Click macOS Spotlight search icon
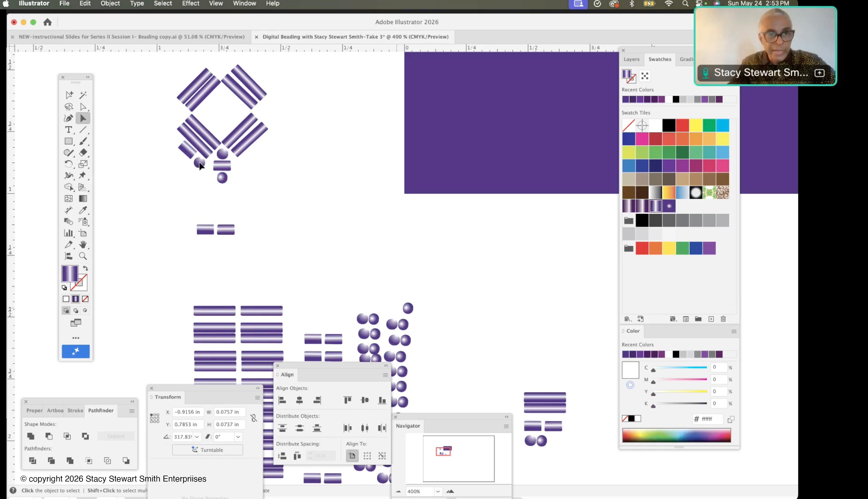 (x=685, y=4)
